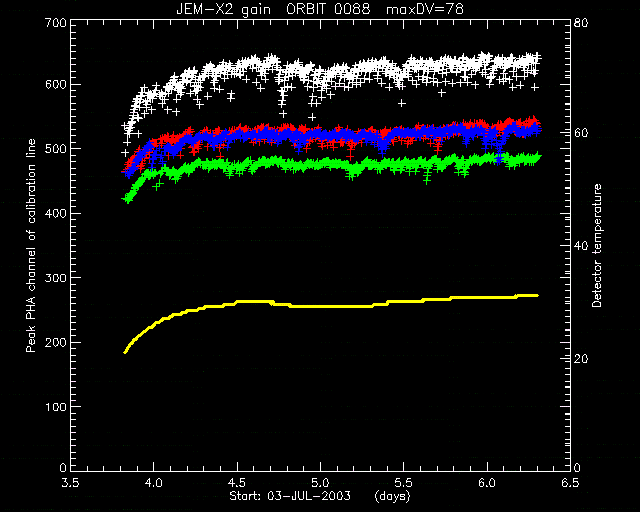640x512 pixels.
Task: Click the Start: 03-JUL-2003 caption
Action: (290, 496)
